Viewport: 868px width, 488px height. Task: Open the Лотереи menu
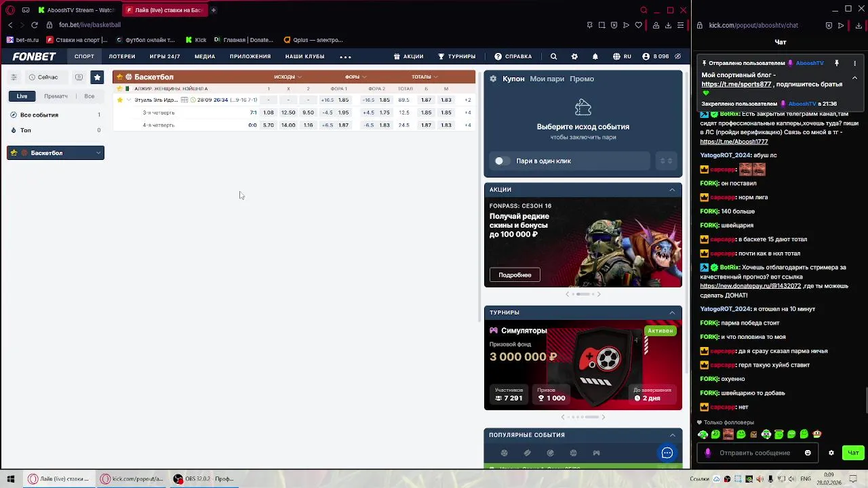(122, 57)
